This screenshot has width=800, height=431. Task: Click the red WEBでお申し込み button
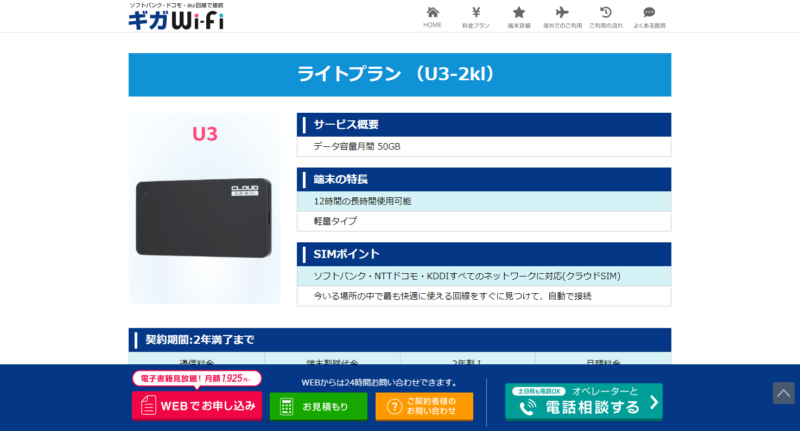tap(197, 406)
